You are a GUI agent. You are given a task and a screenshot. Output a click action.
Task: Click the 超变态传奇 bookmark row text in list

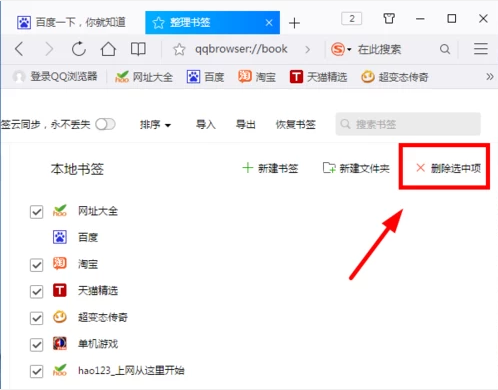103,317
